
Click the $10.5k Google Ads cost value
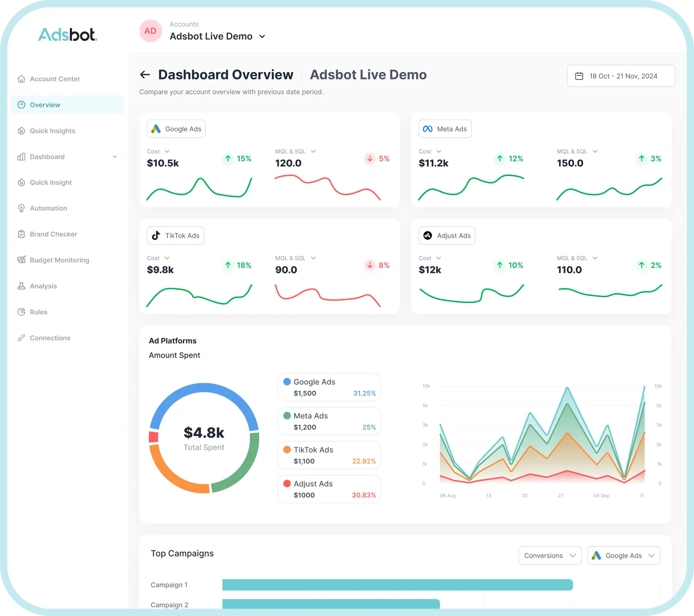coord(163,163)
